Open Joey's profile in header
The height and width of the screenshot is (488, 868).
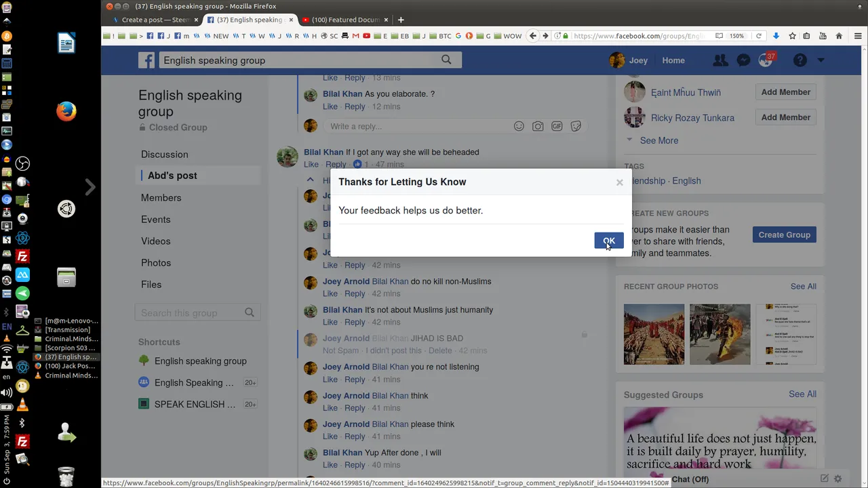[x=629, y=60]
